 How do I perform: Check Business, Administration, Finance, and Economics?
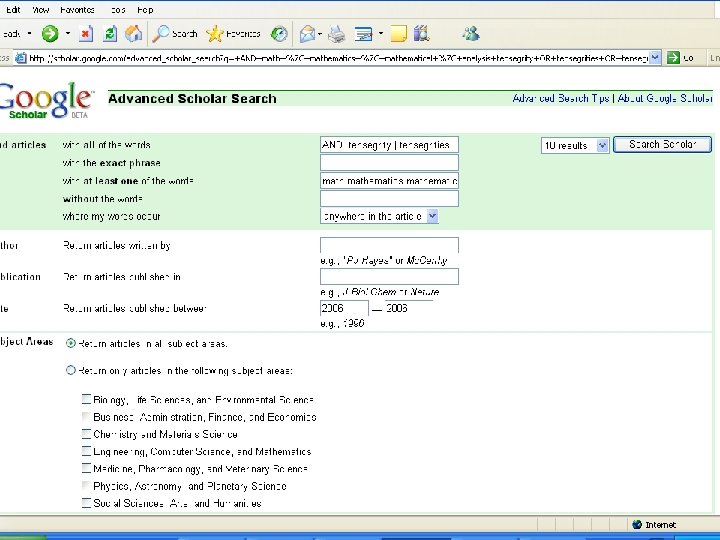[x=86, y=416]
